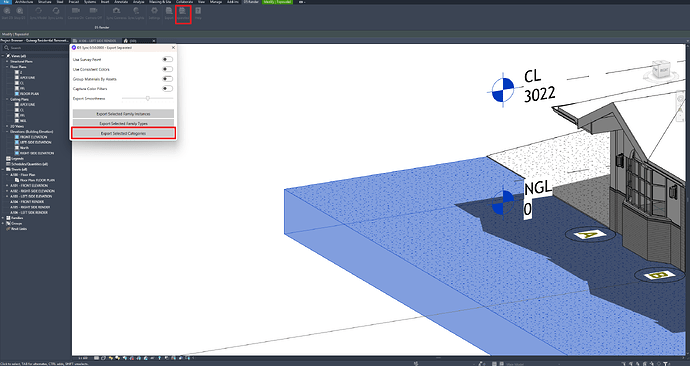Collapse the Views (all) tree node
Image resolution: width=690 pixels, height=366 pixels.
(3, 56)
